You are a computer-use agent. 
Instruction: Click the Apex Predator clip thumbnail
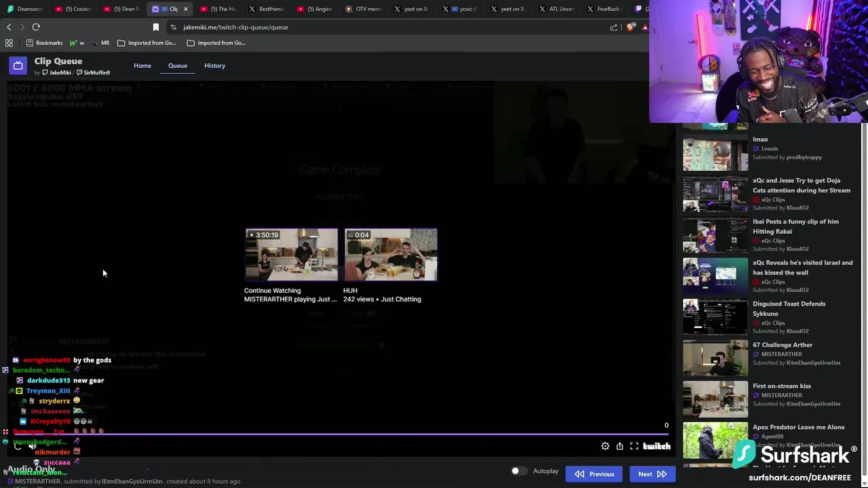(x=715, y=441)
